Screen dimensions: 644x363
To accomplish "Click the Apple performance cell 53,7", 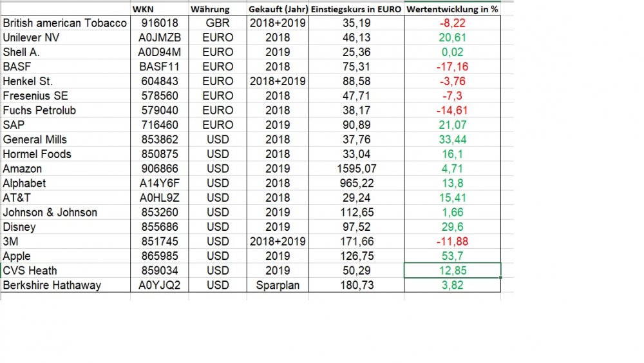I will (452, 256).
